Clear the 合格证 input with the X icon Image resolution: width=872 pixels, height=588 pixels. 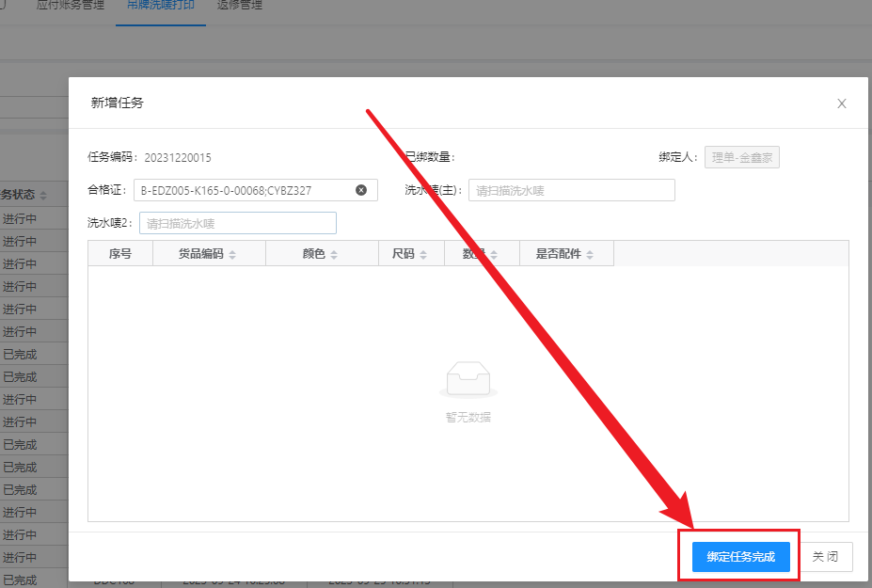pos(361,190)
